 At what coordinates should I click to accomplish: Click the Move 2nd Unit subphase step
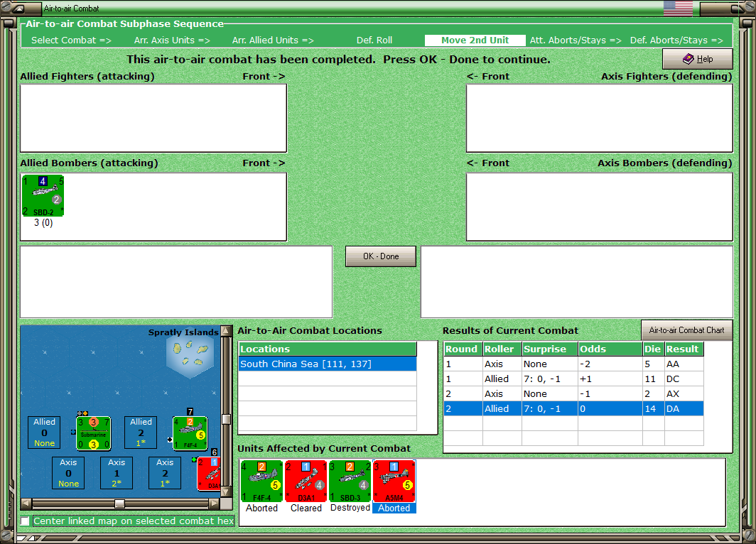(x=475, y=40)
